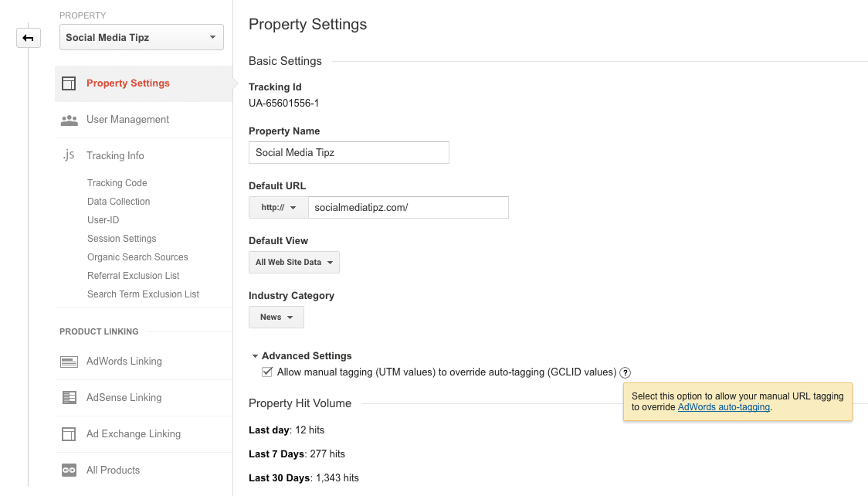Click the PRODUCT LINKING section label
The height and width of the screenshot is (496, 868).
tap(99, 331)
